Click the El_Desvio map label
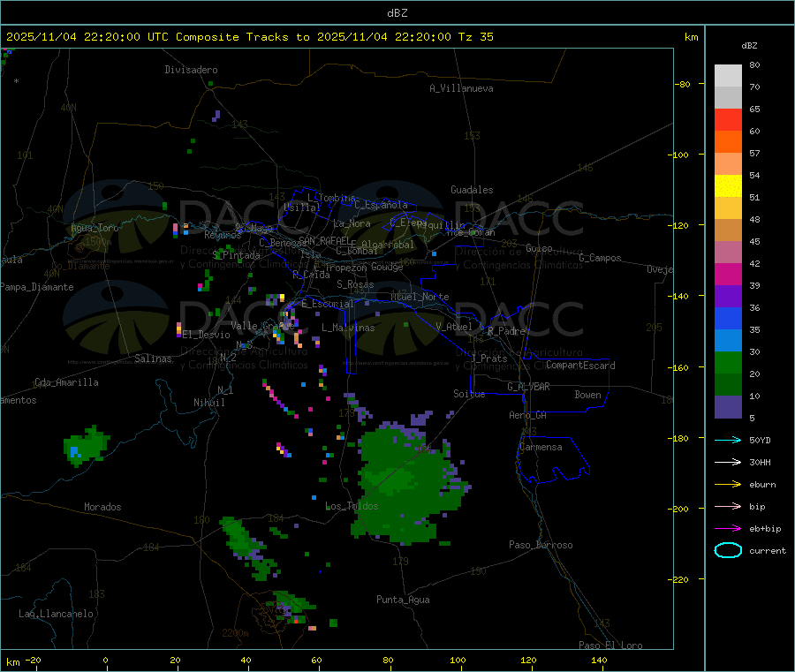This screenshot has width=795, height=672. pos(207,335)
